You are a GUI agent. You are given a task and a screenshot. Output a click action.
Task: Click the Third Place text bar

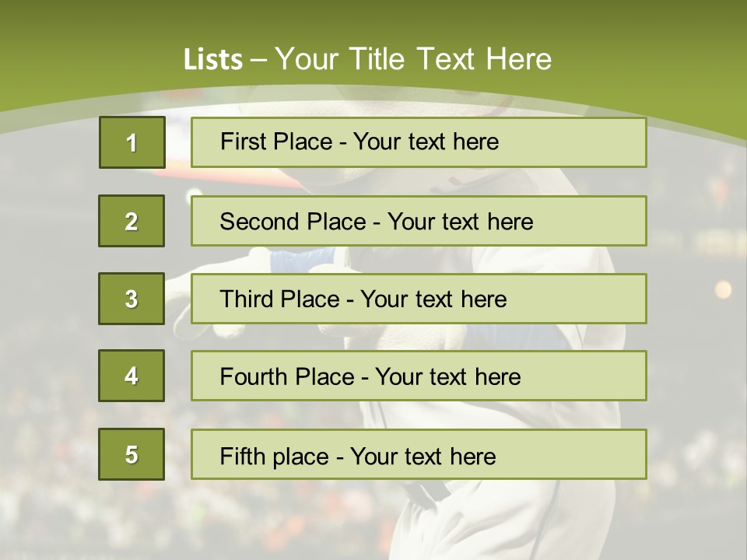pos(419,299)
